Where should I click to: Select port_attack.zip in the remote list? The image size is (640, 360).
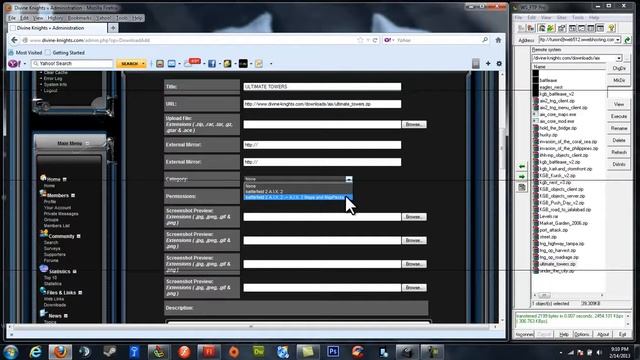(x=553, y=230)
